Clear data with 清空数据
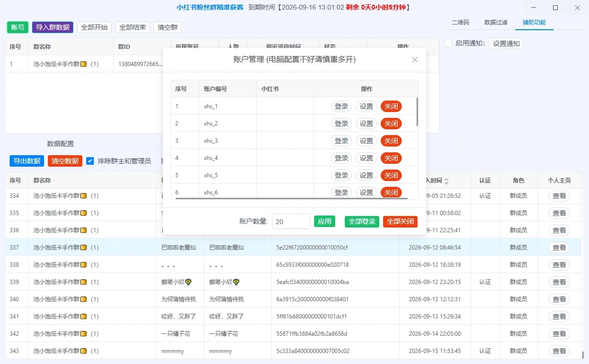 click(65, 161)
